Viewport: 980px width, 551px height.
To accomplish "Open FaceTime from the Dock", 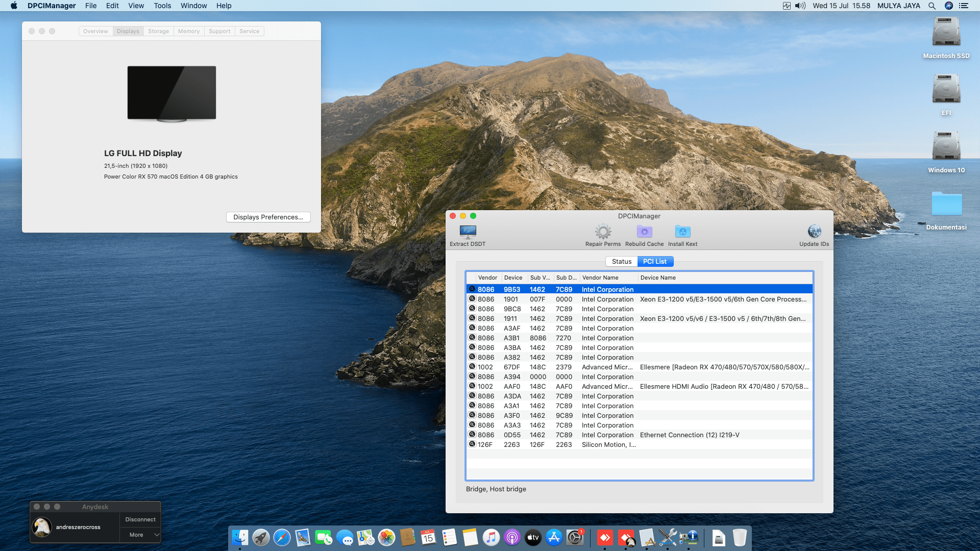I will (x=324, y=537).
